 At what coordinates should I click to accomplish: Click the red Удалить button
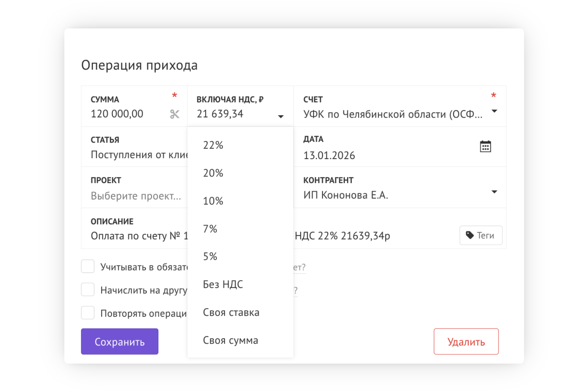click(x=466, y=341)
